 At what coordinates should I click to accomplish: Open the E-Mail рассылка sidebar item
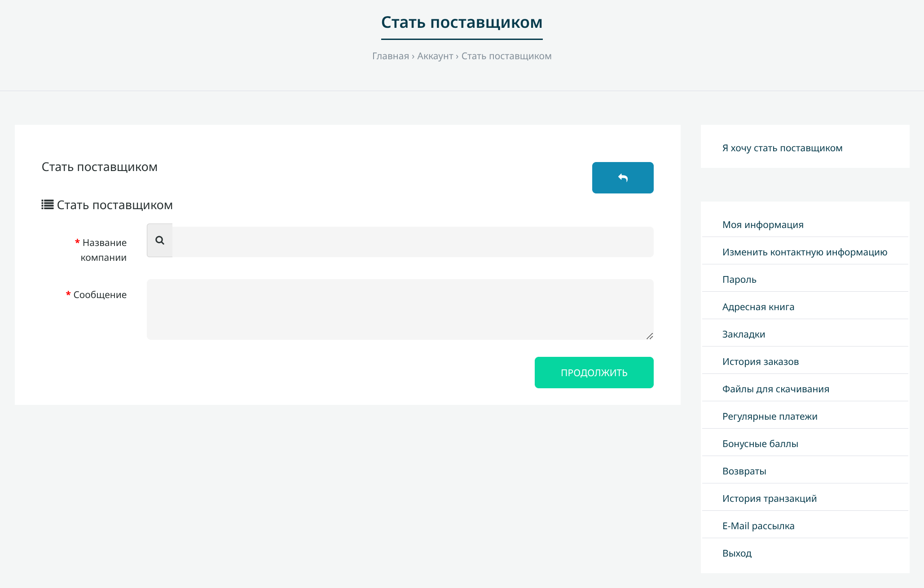(x=758, y=526)
